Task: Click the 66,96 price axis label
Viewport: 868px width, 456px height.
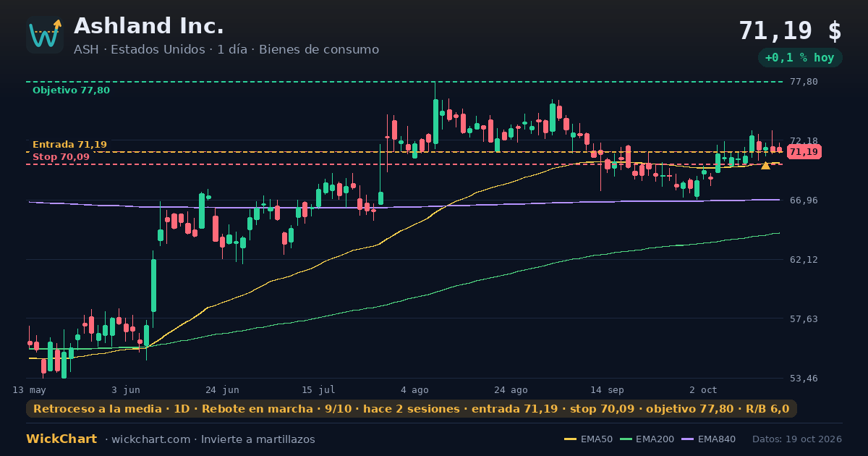Action: coord(804,200)
